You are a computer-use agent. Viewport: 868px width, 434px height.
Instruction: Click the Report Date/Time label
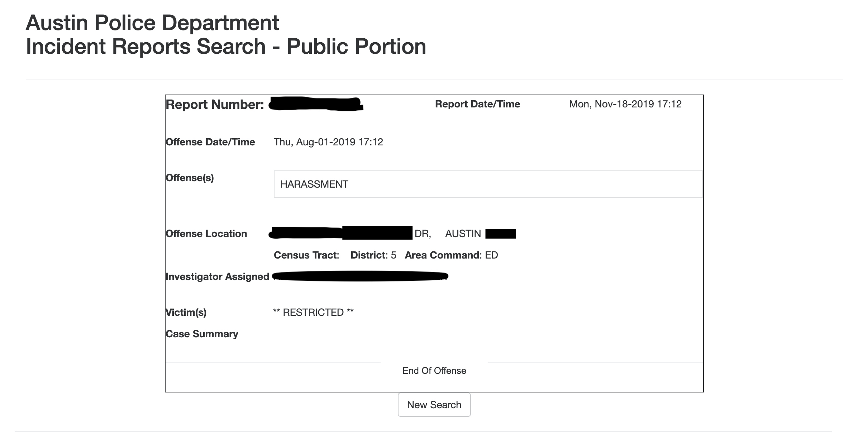(x=477, y=104)
